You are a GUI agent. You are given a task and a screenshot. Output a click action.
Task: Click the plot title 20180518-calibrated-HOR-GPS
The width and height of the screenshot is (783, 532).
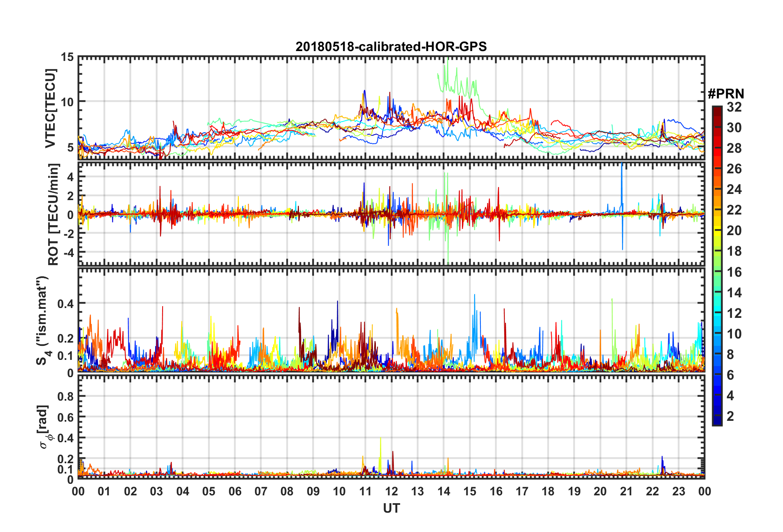point(391,47)
